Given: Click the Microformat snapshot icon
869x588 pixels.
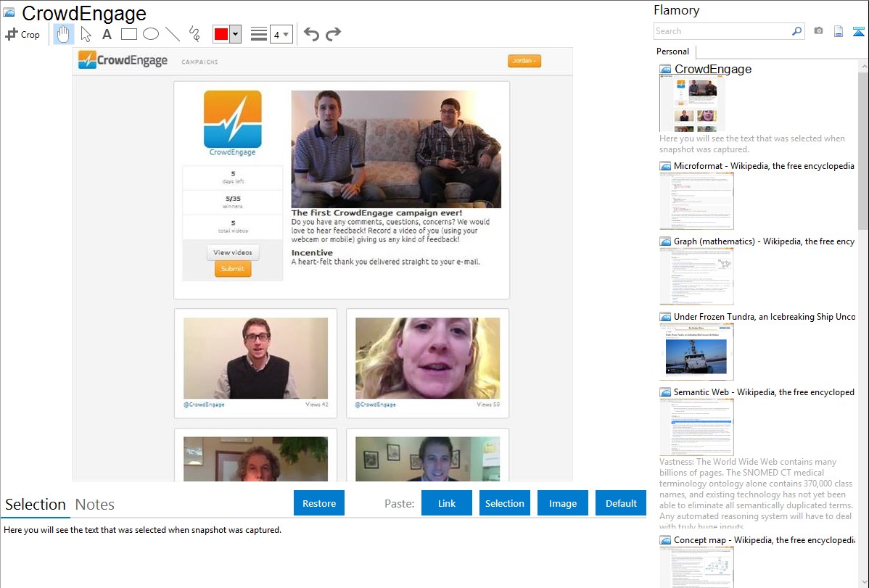Looking at the screenshot, I should point(665,166).
